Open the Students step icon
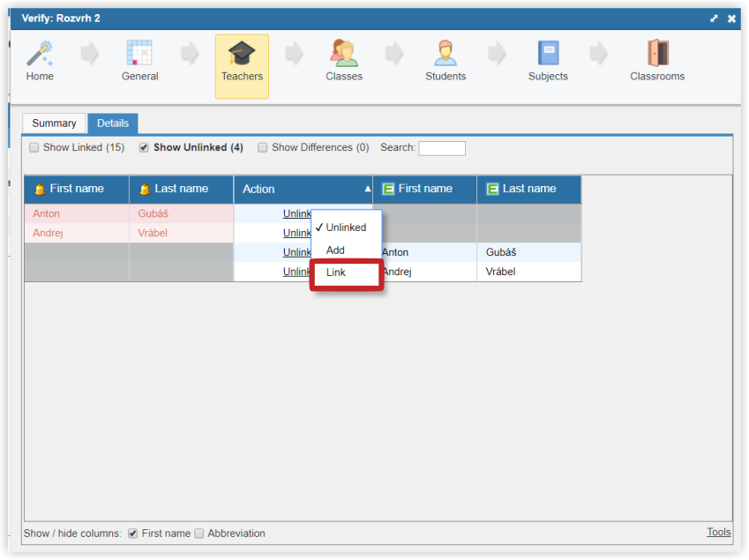Image resolution: width=749 pixels, height=560 pixels. point(446,53)
